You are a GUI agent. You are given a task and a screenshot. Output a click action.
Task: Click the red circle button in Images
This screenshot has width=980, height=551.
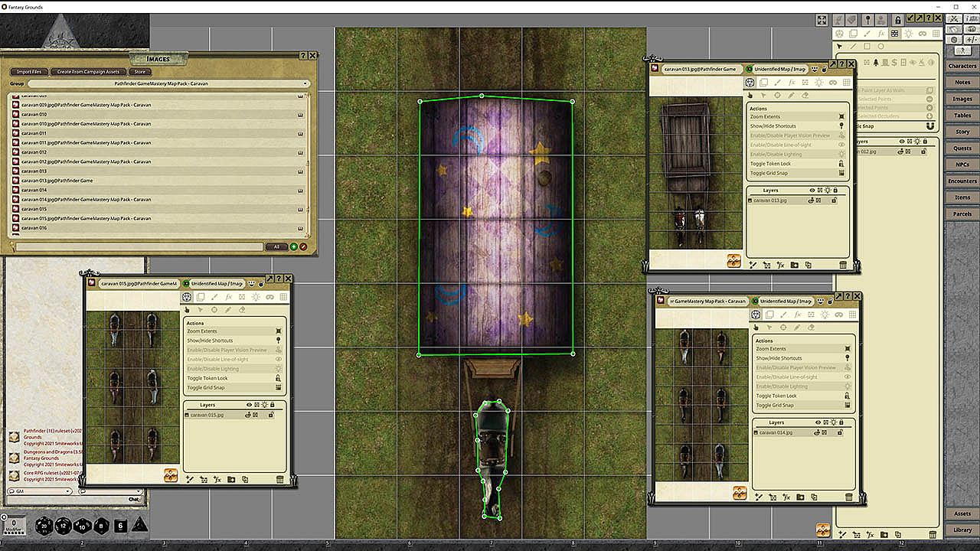[304, 246]
